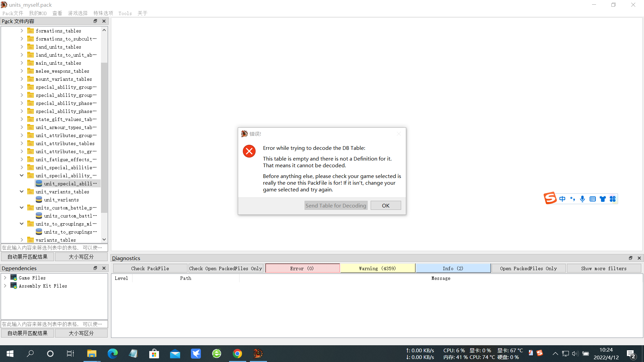Viewport: 644px width, 362px height.
Task: Click Sogou voice input microphone icon
Action: click(x=582, y=199)
